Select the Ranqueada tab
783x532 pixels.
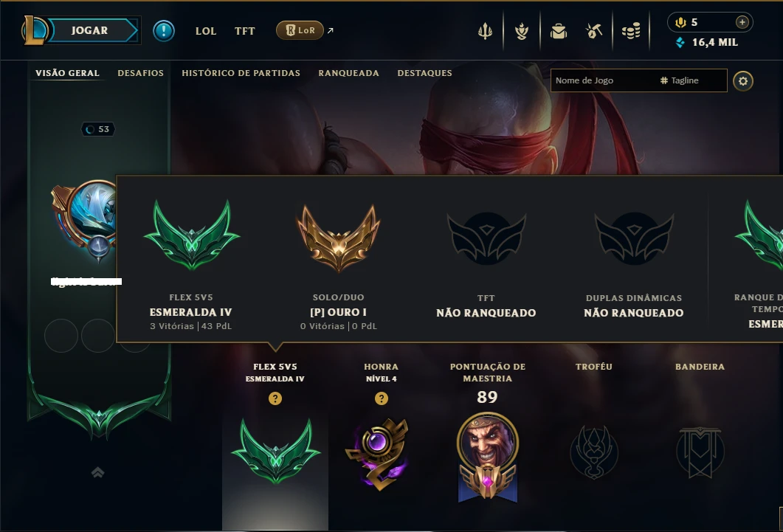pos(348,73)
